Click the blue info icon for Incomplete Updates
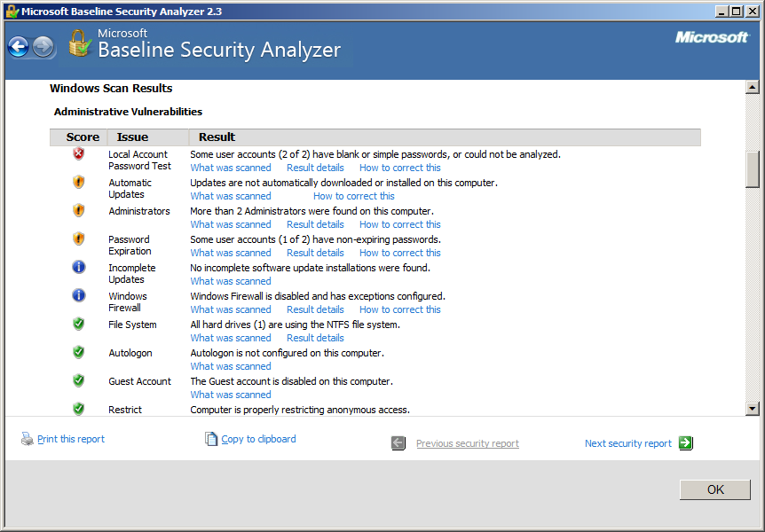This screenshot has height=532, width=765. tap(79, 267)
